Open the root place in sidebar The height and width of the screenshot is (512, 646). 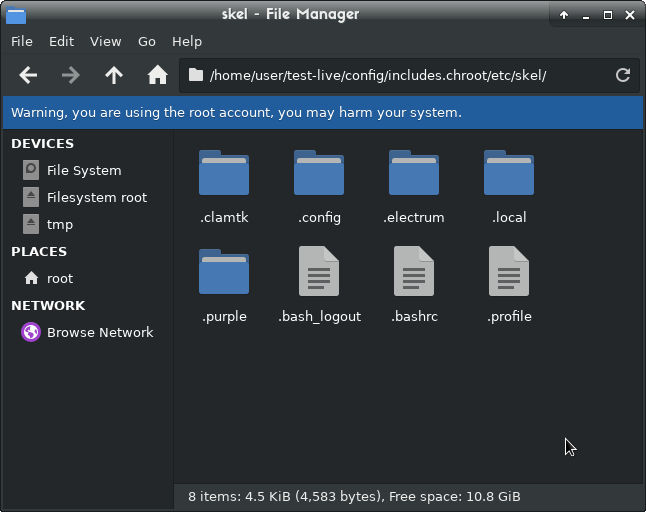59,279
